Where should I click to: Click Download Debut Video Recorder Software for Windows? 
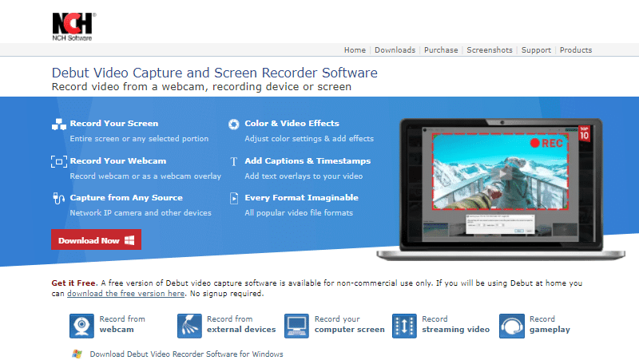(186, 354)
